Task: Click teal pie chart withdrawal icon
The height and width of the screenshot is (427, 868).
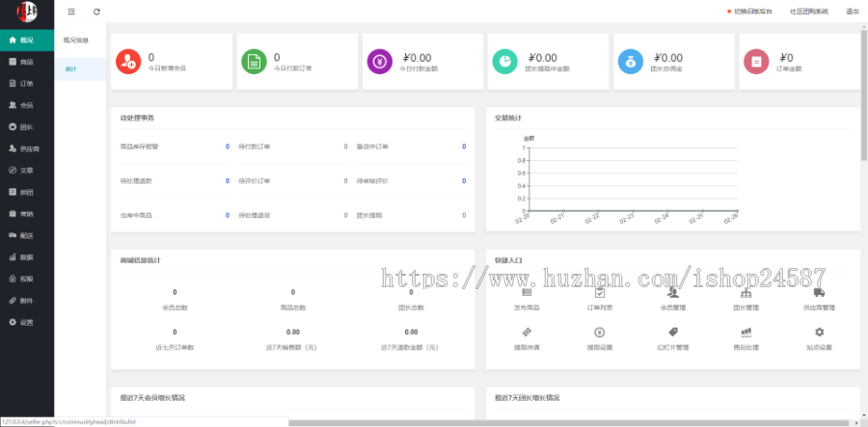Action: (504, 62)
